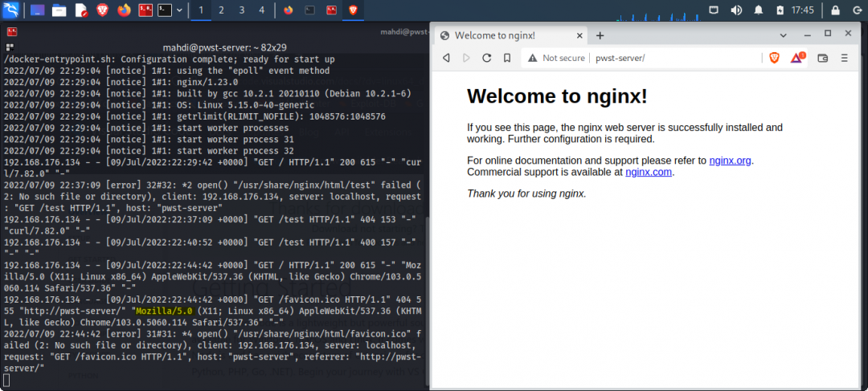Focus the dark terminal window in the task list
This screenshot has width=868, height=391.
point(310,10)
